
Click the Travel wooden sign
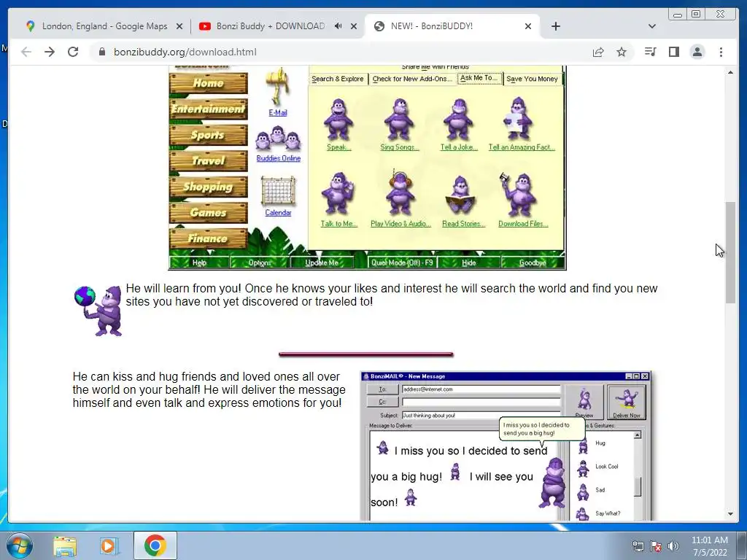click(x=208, y=161)
